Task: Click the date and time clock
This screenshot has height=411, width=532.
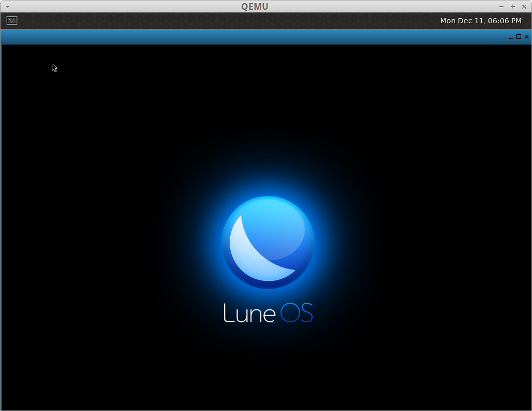Action: (x=481, y=21)
